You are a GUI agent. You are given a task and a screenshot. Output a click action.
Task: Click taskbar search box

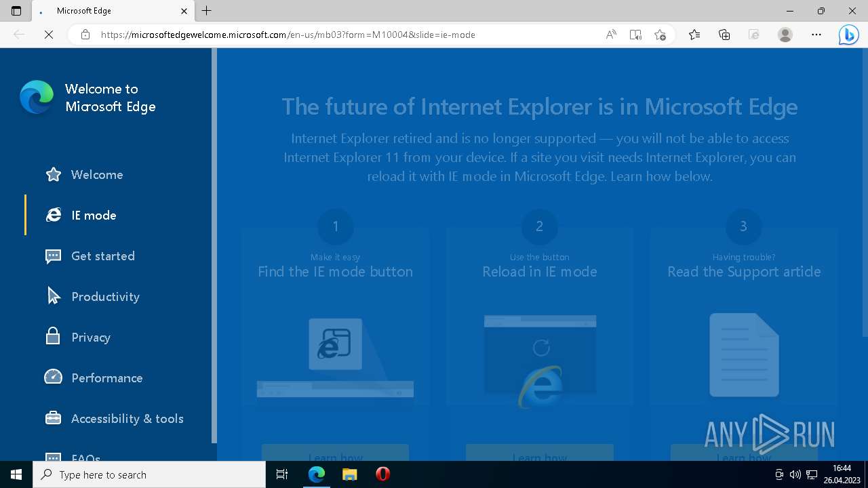(x=149, y=474)
